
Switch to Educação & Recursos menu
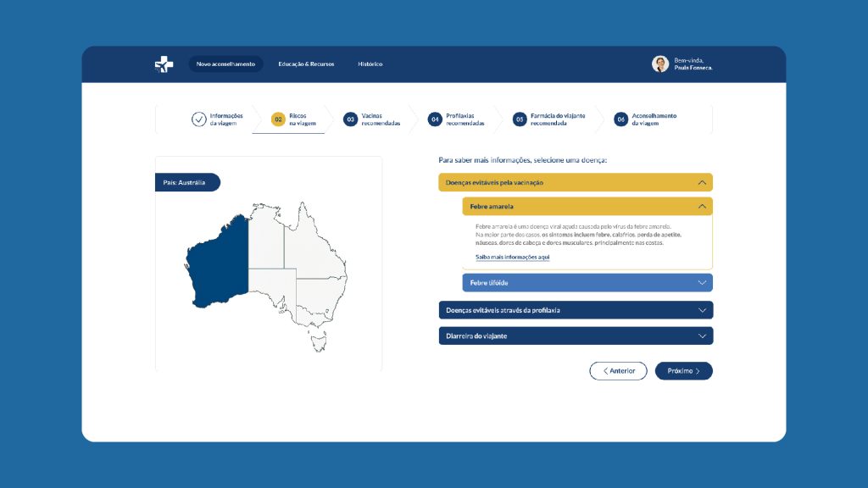[306, 64]
